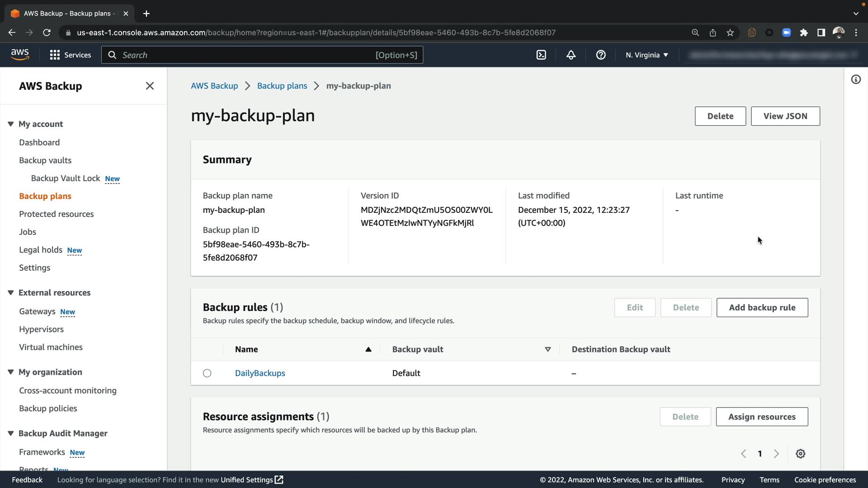Collapse the External resources section
The image size is (868, 488).
click(x=11, y=293)
